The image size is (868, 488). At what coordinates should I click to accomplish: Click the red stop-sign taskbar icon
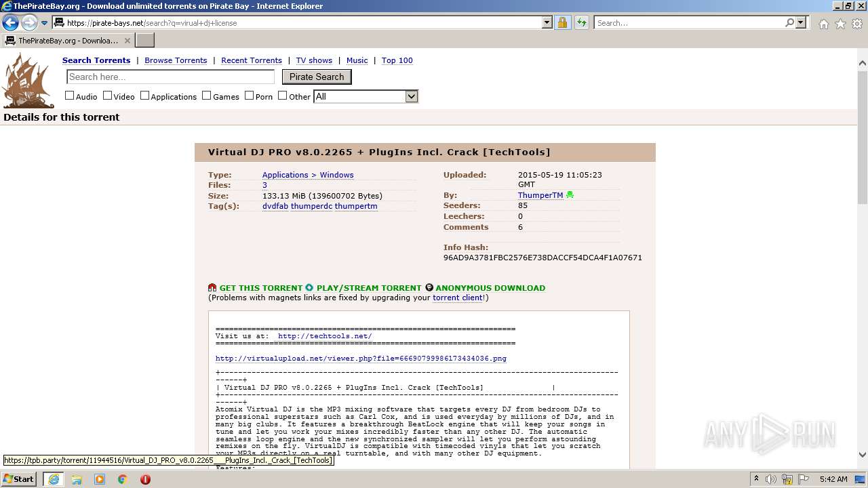[x=145, y=479]
